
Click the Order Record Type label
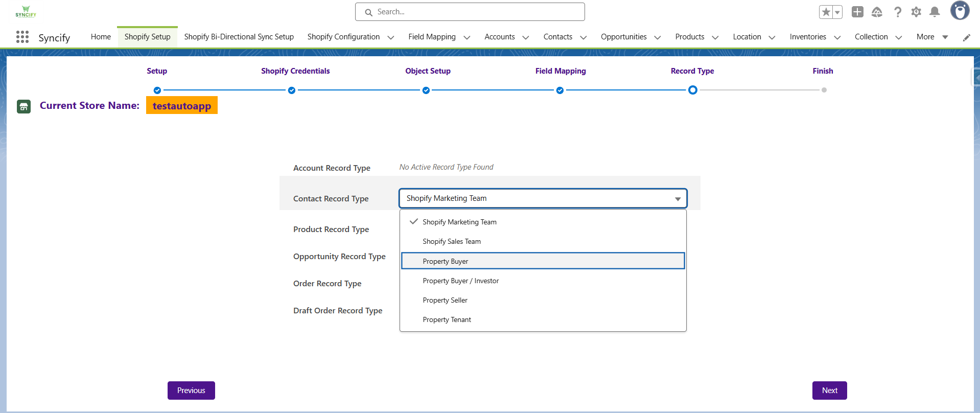point(327,284)
